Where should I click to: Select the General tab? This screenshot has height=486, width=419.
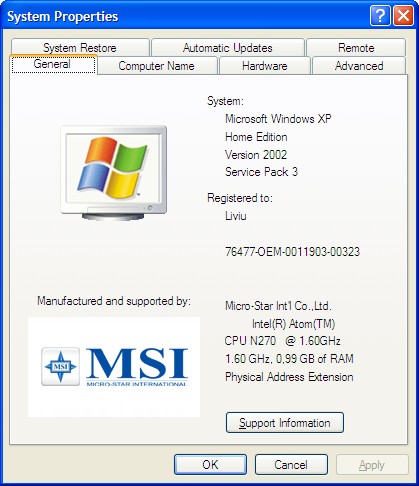[x=53, y=64]
